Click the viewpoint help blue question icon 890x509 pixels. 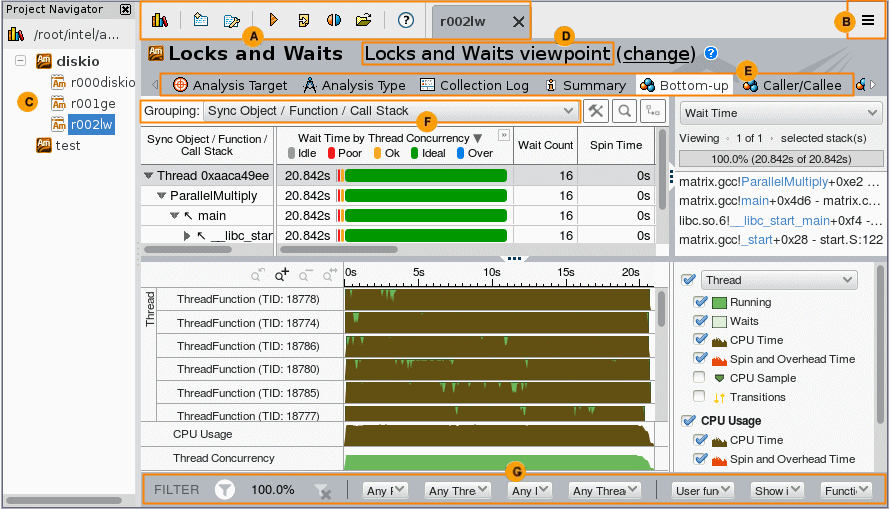click(711, 53)
